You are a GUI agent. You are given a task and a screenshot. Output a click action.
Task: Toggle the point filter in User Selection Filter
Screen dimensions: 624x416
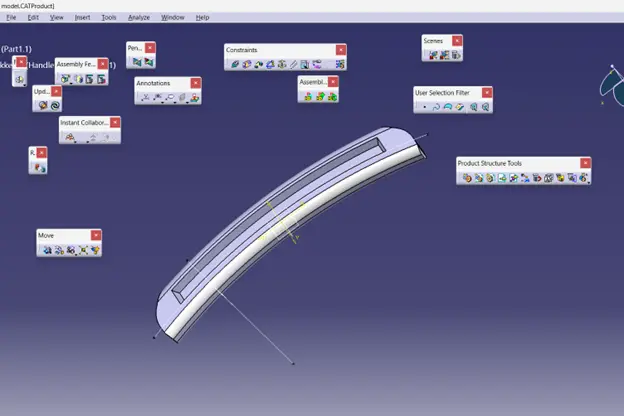tap(424, 107)
